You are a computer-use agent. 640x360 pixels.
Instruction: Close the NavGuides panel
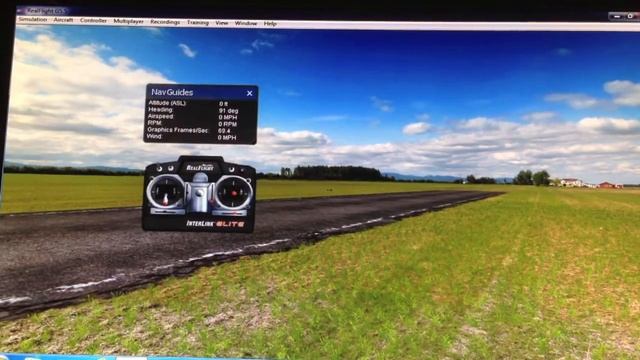tap(250, 93)
